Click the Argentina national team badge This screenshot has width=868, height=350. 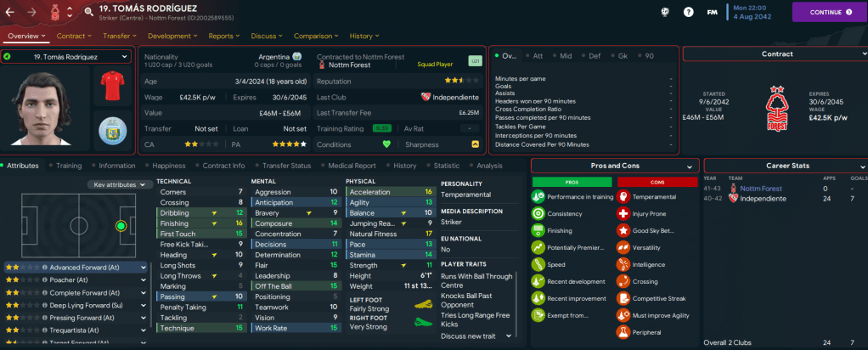112,133
